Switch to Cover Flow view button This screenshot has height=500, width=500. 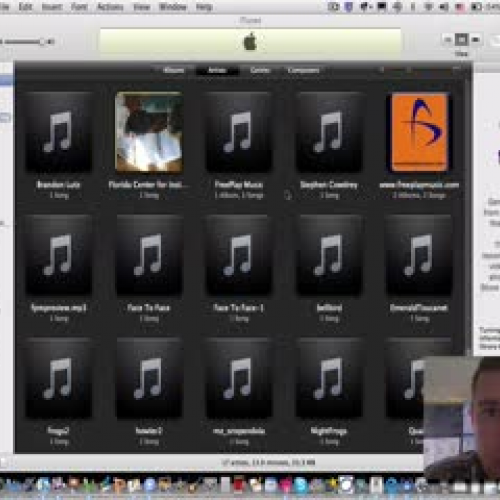click(476, 40)
